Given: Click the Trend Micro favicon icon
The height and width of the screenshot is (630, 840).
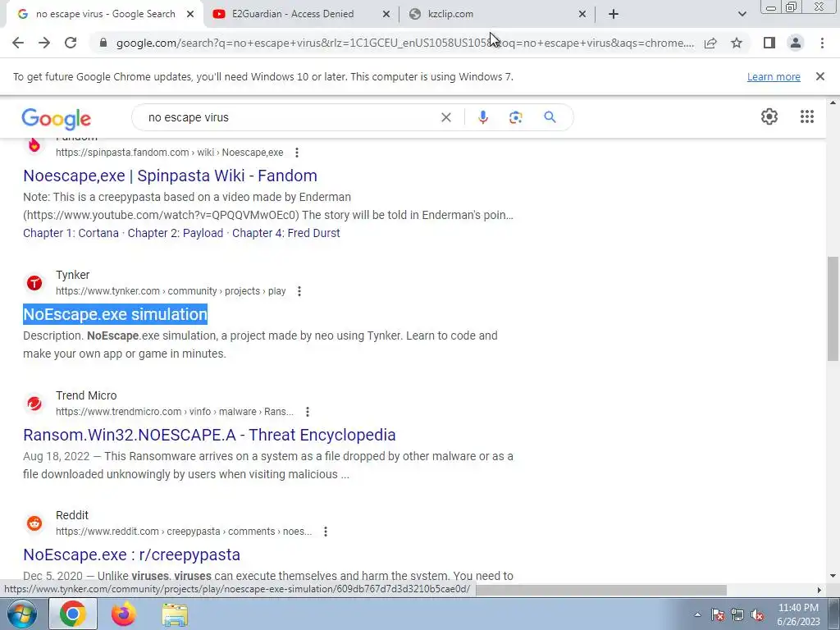Looking at the screenshot, I should [34, 404].
